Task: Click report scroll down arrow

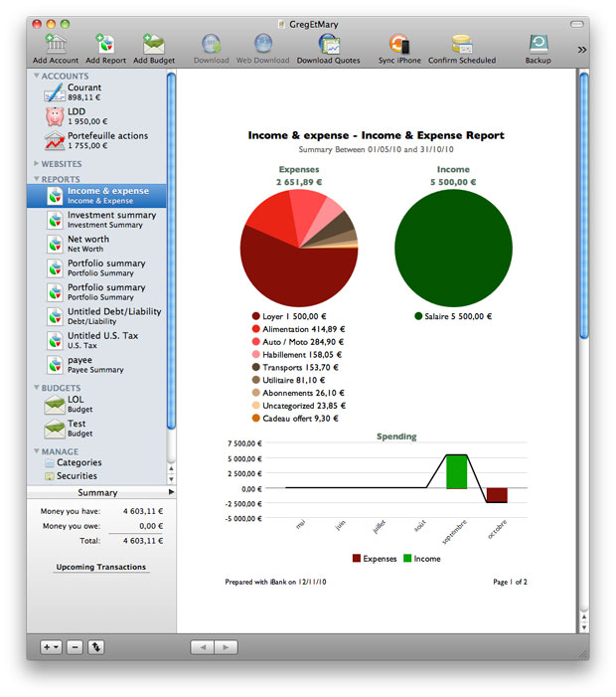Action: pyautogui.click(x=584, y=627)
